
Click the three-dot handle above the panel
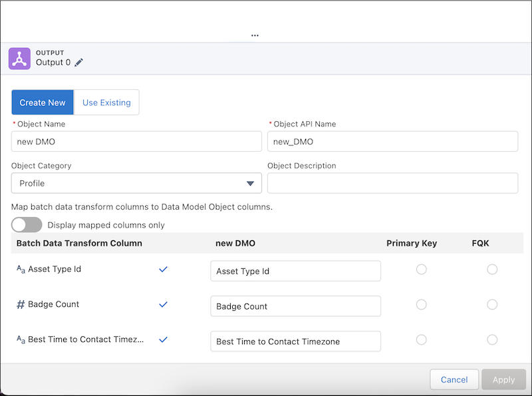click(255, 35)
